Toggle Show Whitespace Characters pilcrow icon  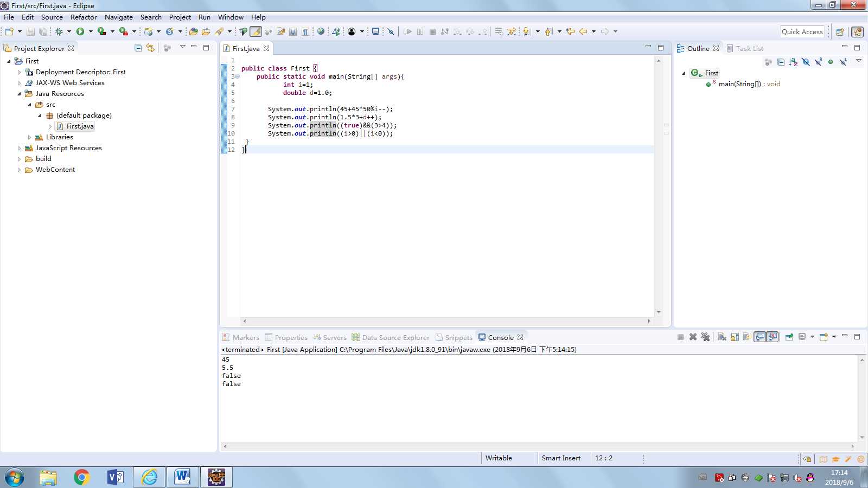pos(305,31)
